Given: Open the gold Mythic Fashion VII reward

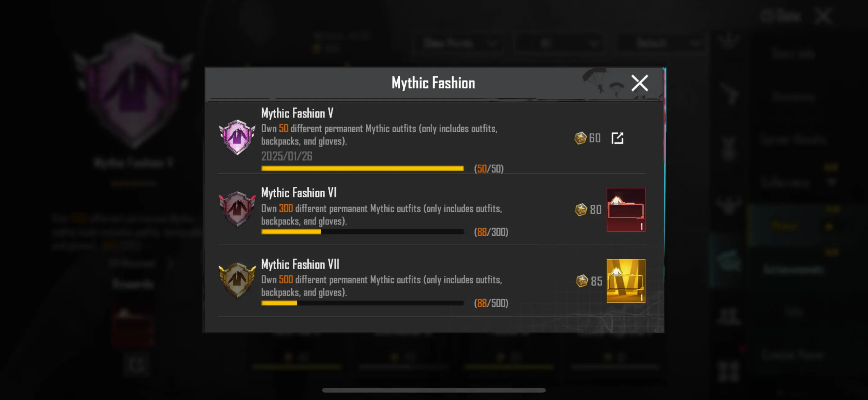Looking at the screenshot, I should coord(626,281).
